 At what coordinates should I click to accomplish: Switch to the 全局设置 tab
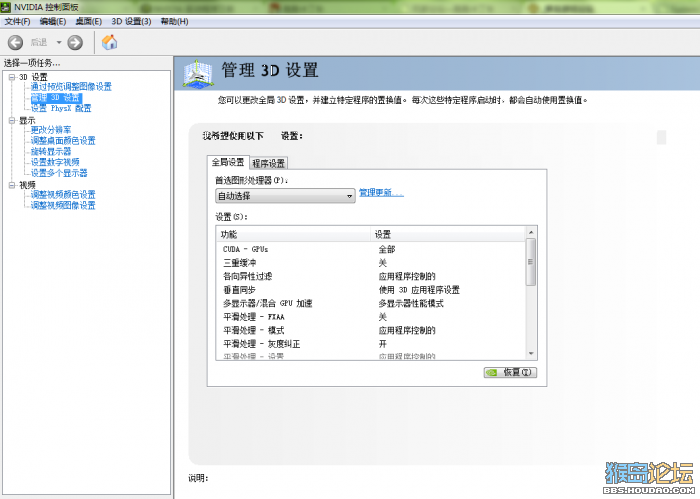point(228,162)
